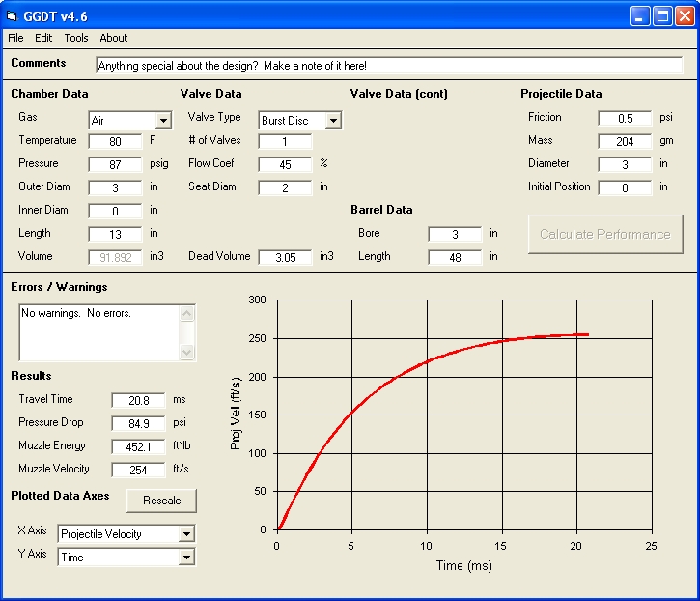Edit the projectile Mass field
This screenshot has width=700, height=601.
point(625,141)
